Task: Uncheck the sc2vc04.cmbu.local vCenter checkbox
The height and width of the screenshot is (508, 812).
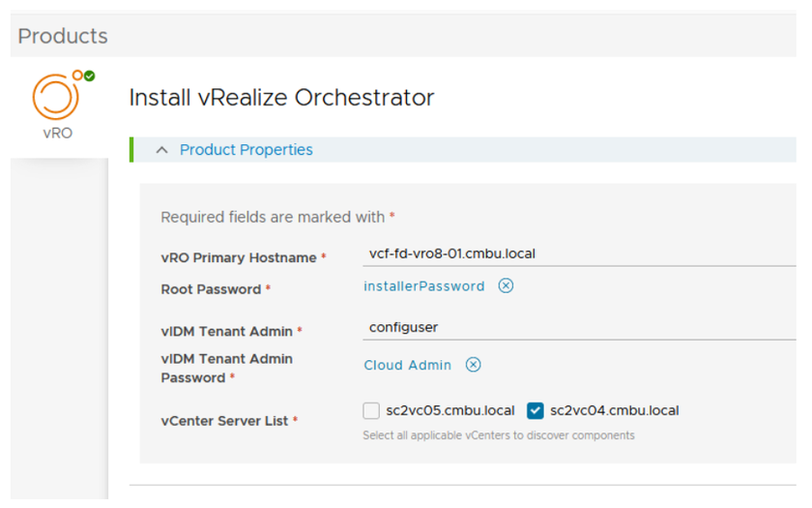Action: pos(536,410)
